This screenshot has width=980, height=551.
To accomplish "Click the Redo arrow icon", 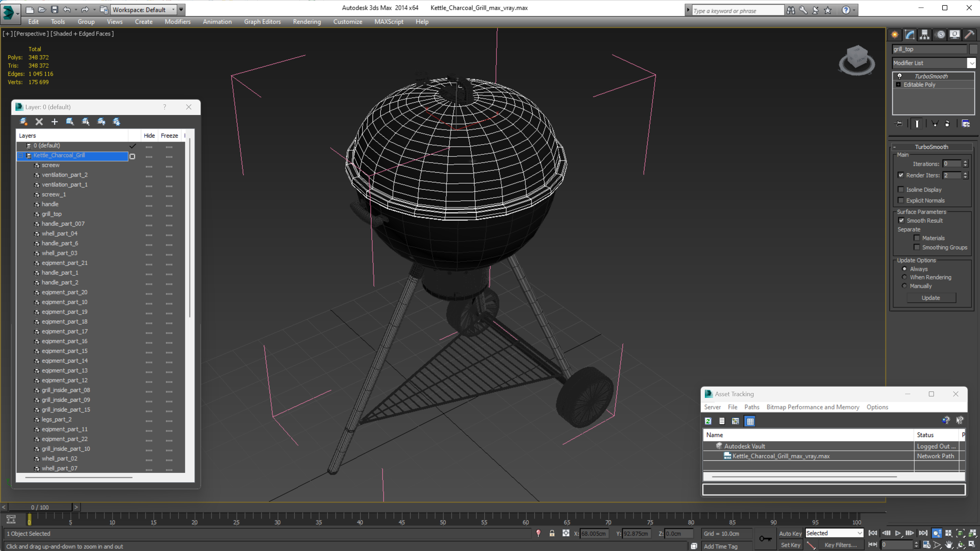I will click(x=85, y=10).
